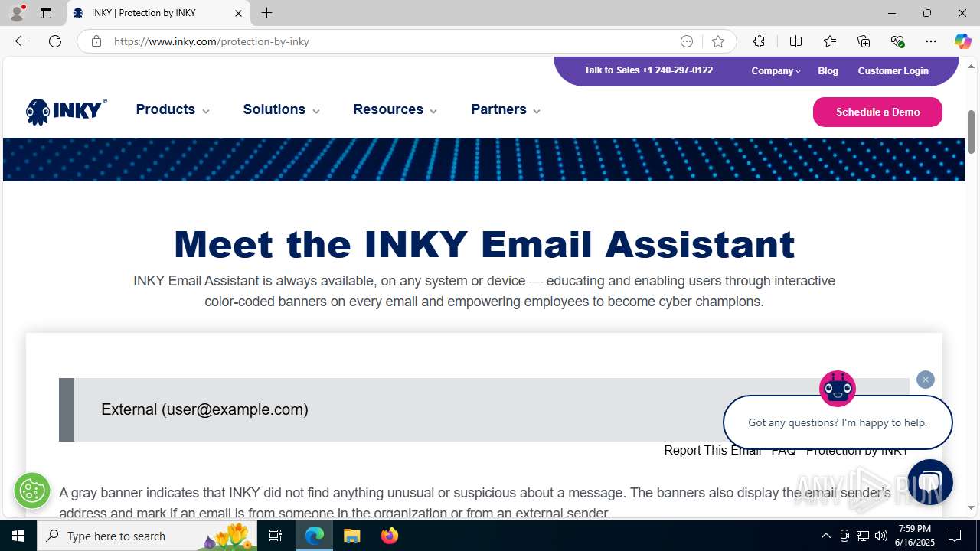This screenshot has width=980, height=551.
Task: Click the INKY octopus logo
Action: pos(66,111)
